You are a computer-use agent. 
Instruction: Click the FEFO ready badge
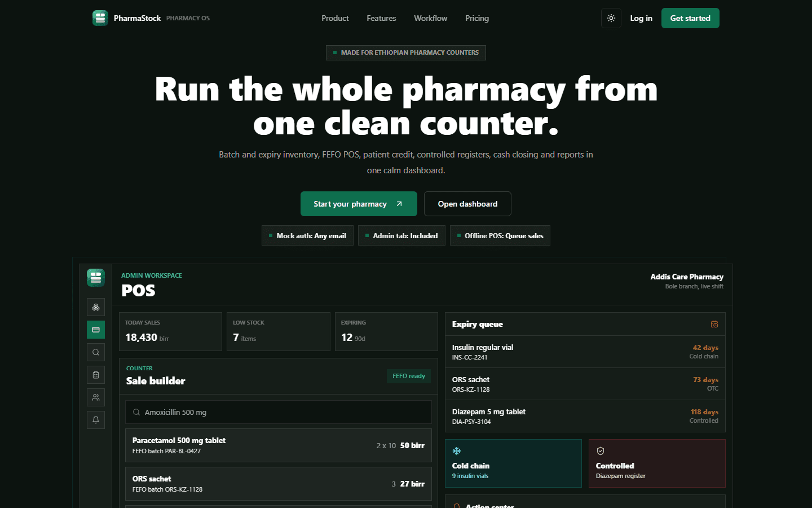point(409,376)
